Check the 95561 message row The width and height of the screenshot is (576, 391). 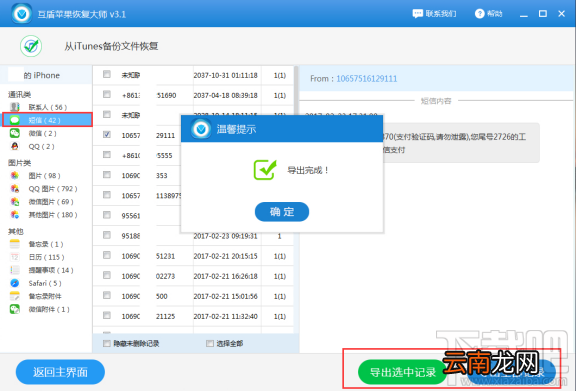107,215
